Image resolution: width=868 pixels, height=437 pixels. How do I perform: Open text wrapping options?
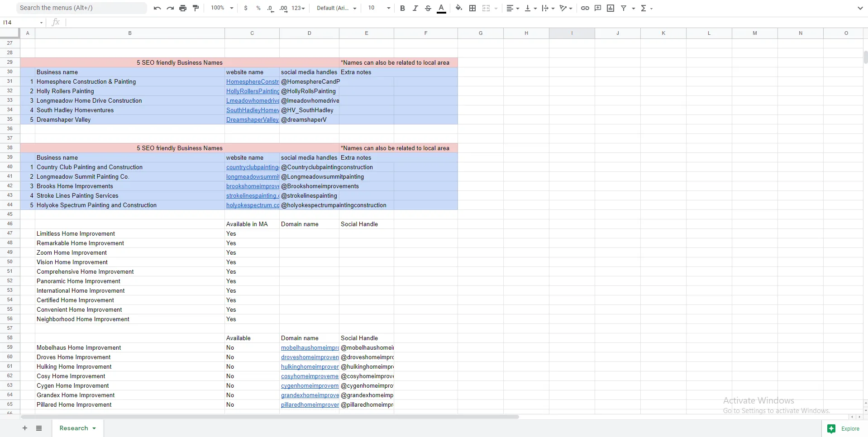coord(548,8)
